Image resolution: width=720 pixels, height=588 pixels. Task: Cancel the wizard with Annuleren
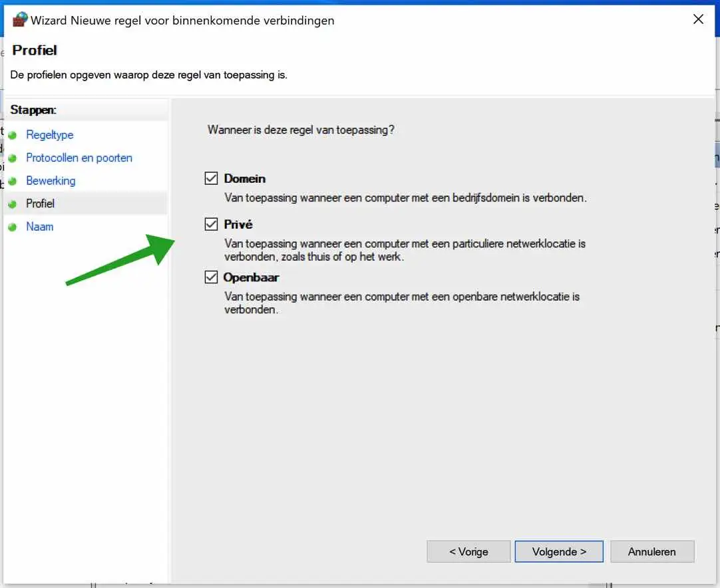coord(652,551)
